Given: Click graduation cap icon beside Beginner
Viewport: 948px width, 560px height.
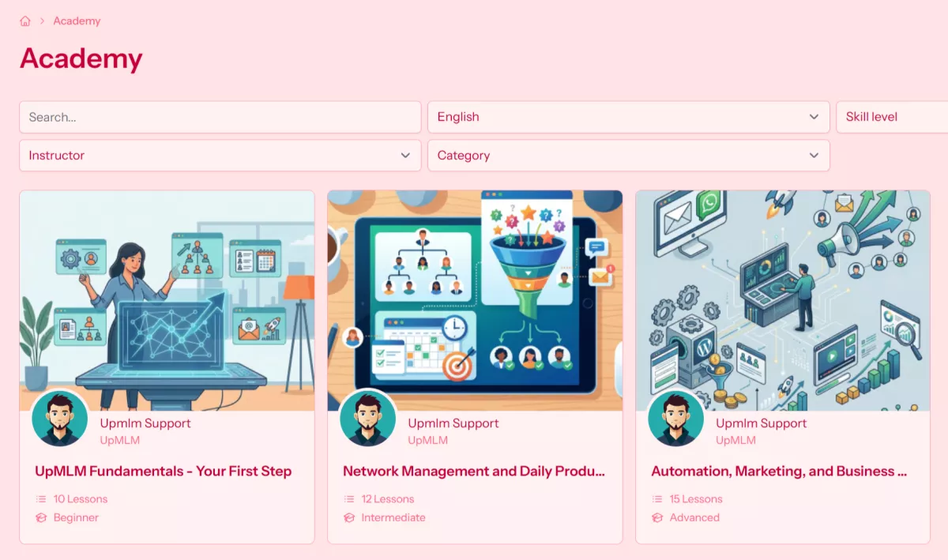Looking at the screenshot, I should [x=41, y=518].
